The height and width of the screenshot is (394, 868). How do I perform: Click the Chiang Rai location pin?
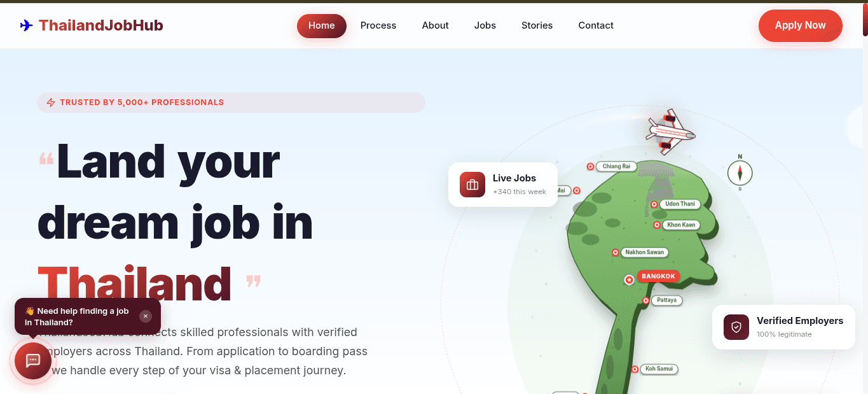(x=590, y=167)
